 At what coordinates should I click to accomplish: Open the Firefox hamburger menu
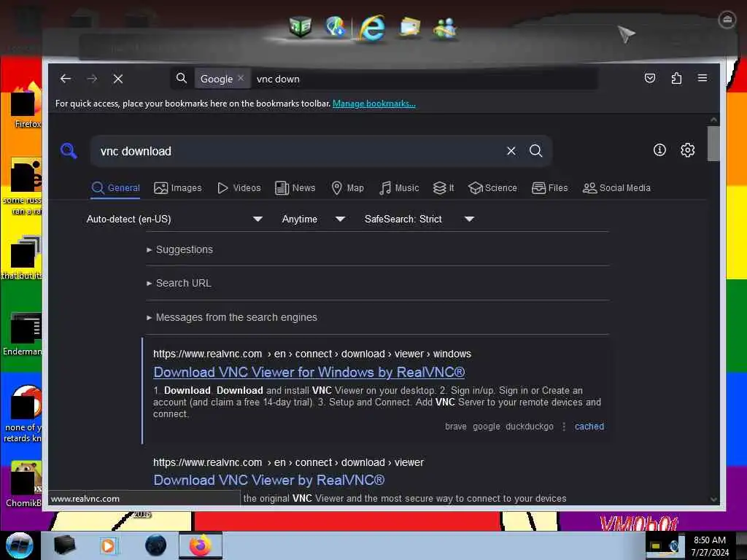tap(703, 77)
